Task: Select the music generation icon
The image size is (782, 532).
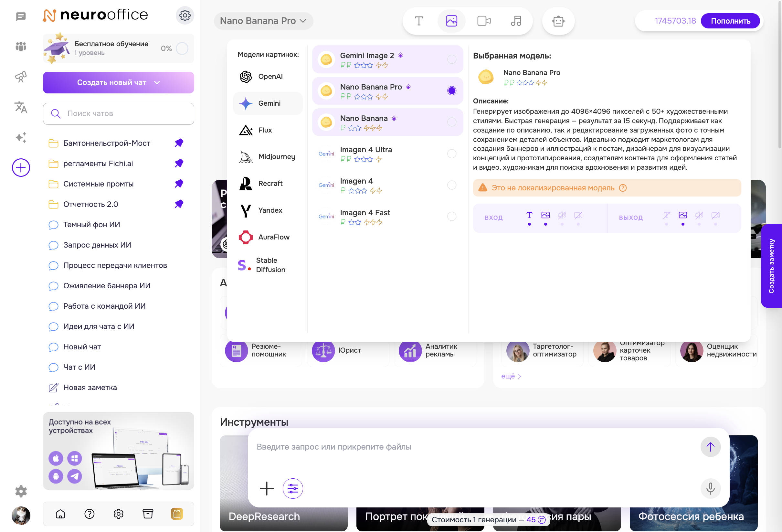Action: tap(516, 21)
